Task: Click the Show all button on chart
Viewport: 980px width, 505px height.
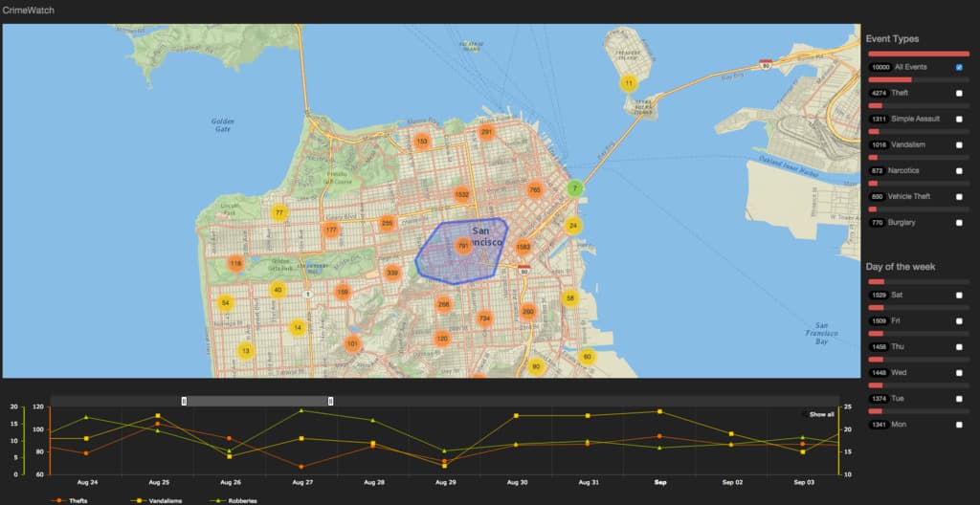Action: pyautogui.click(x=820, y=414)
